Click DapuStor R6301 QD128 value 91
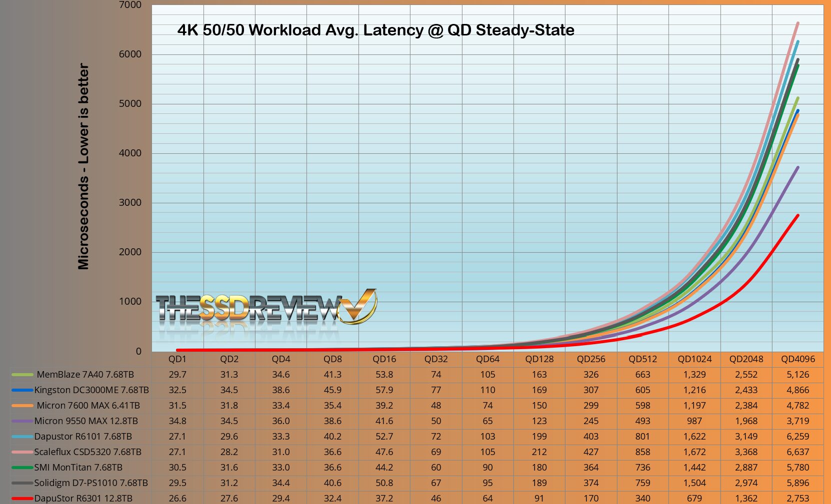 pyautogui.click(x=539, y=498)
